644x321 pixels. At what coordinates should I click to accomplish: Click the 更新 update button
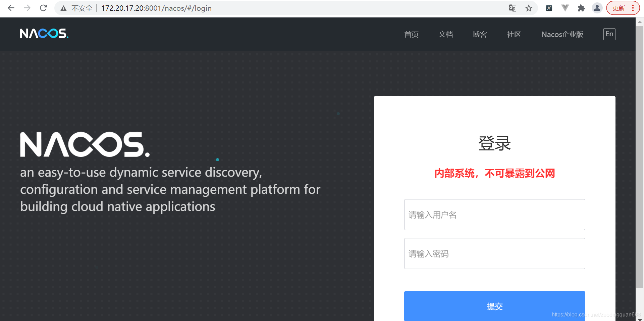pyautogui.click(x=619, y=8)
